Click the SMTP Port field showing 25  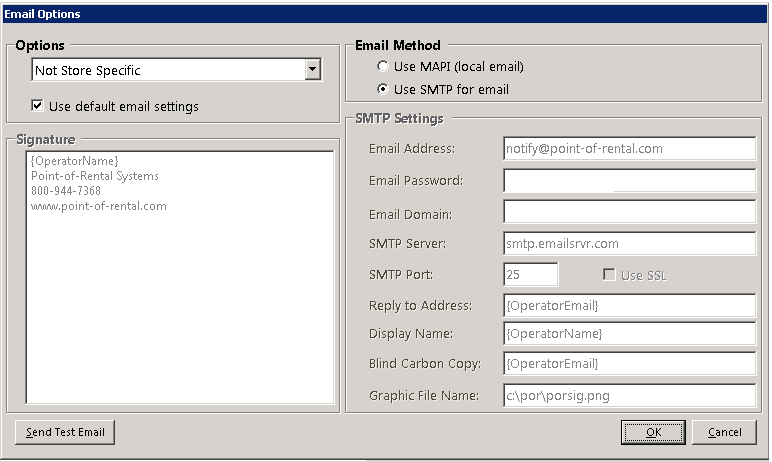tap(531, 274)
